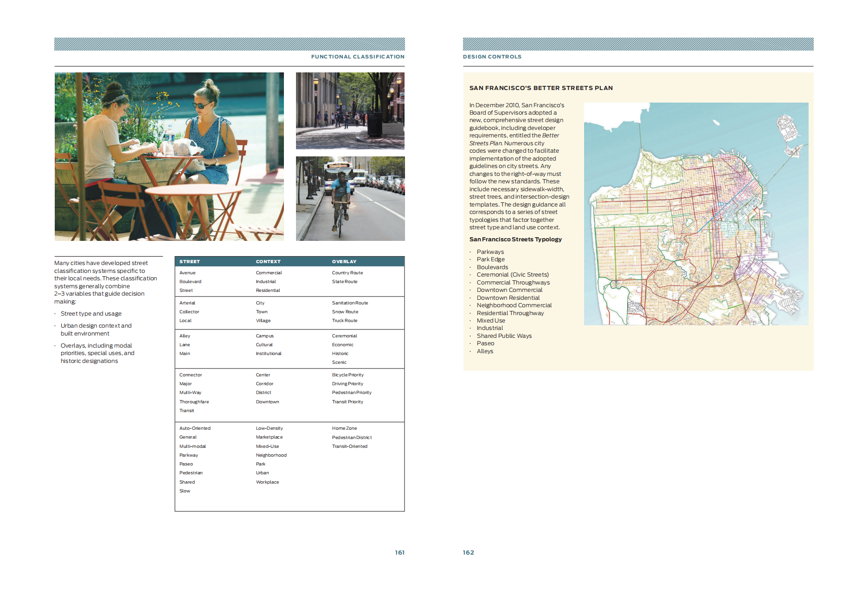Click the FUNCTIONAL CLASSIFICATION page header

click(357, 57)
